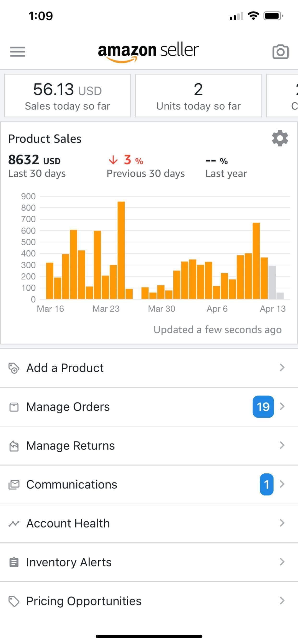Tap the Add a Product icon
Image resolution: width=298 pixels, height=644 pixels.
14,368
